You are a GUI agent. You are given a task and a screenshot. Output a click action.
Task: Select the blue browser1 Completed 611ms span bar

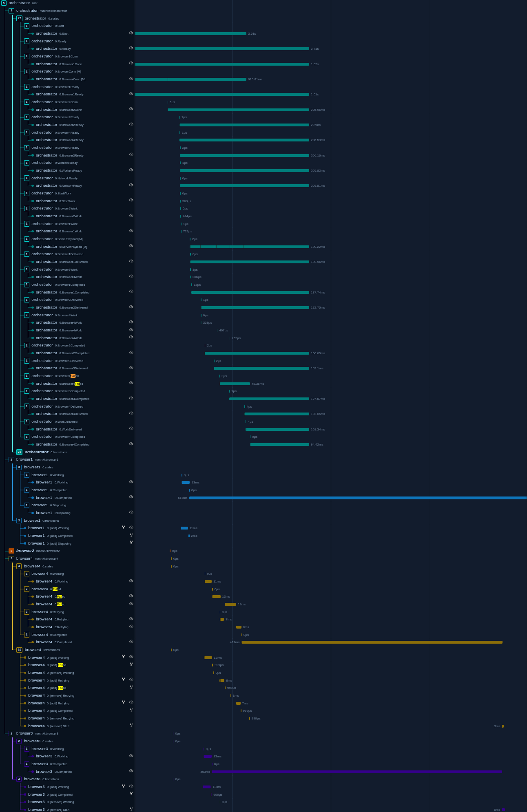[x=358, y=498]
